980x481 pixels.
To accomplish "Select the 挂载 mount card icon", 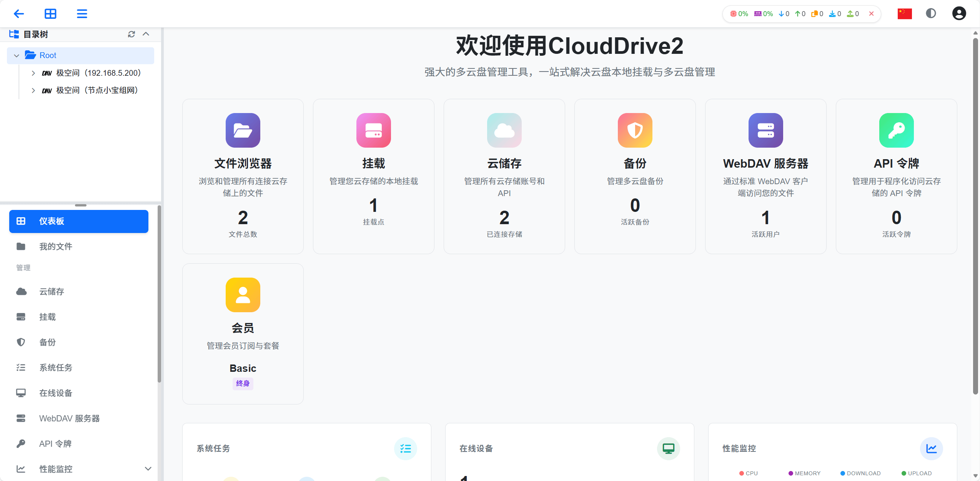I will point(373,130).
